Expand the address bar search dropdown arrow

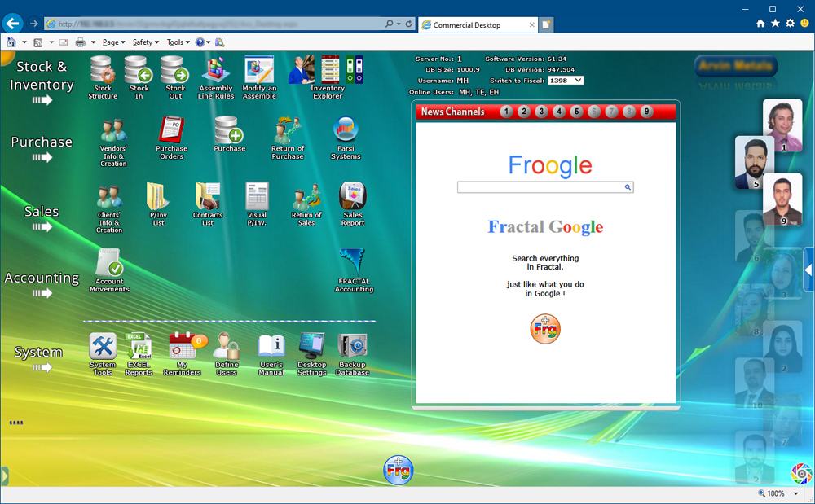pyautogui.click(x=399, y=24)
